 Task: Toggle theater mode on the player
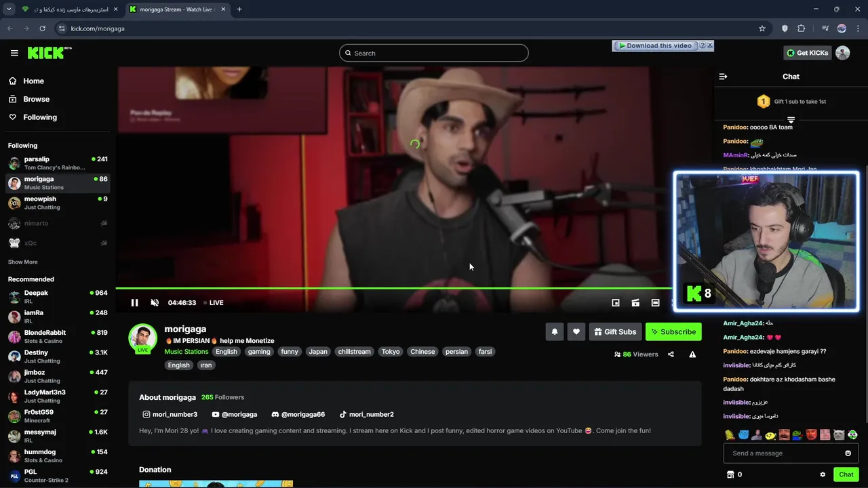click(x=655, y=303)
